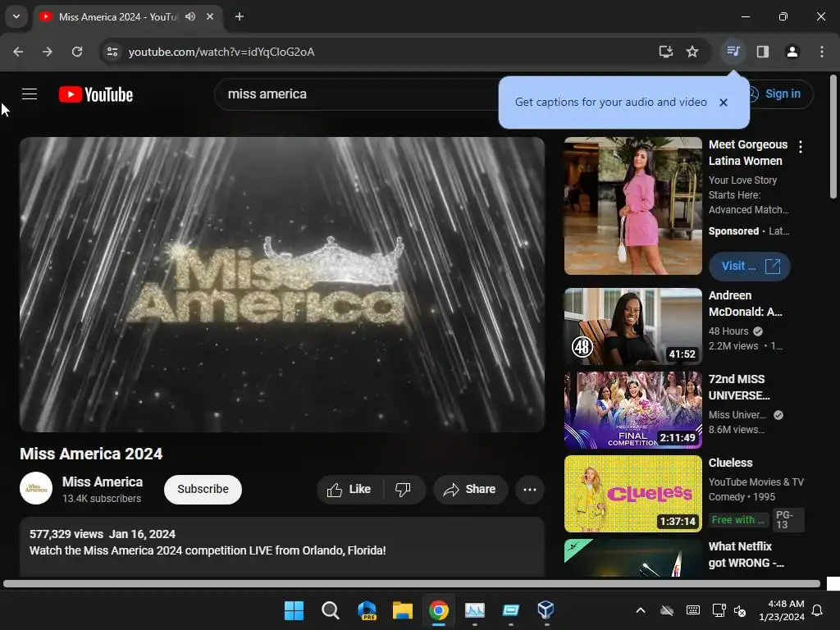This screenshot has width=840, height=630.
Task: Open the taskbar clock showing 4:48 AM
Action: [782, 610]
